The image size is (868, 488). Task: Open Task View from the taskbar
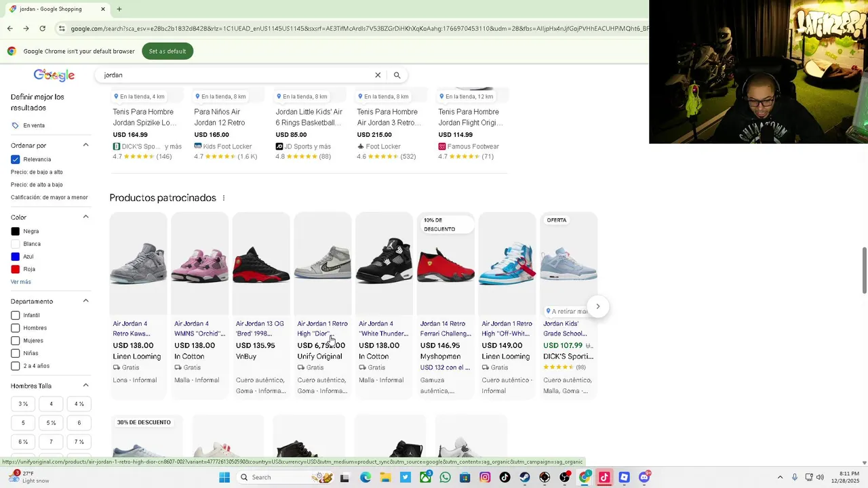(344, 477)
